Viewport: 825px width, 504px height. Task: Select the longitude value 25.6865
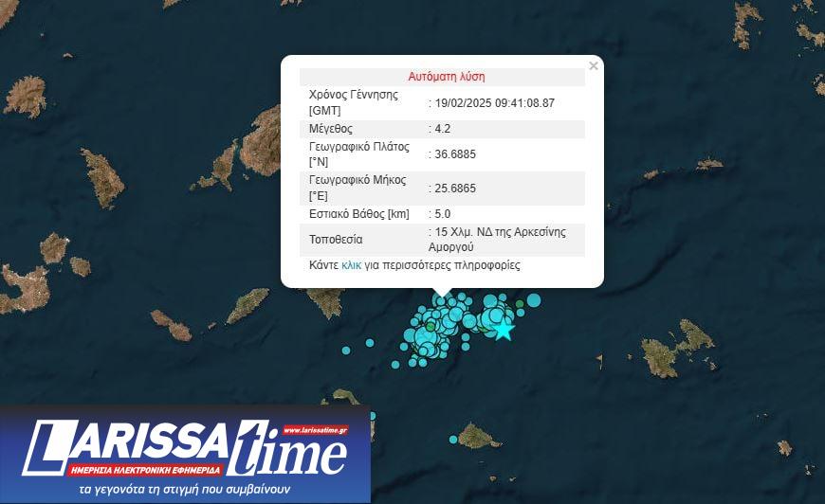tap(454, 189)
